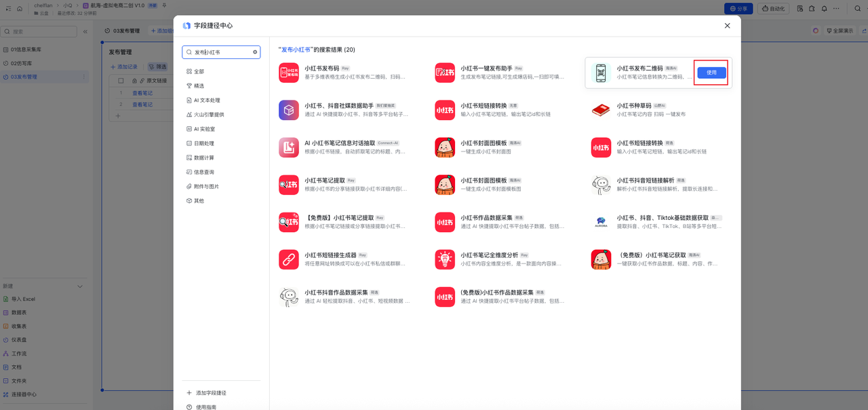Image resolution: width=868 pixels, height=410 pixels.
Task: Open the 03发布管理 more options dots
Action: coord(85,77)
